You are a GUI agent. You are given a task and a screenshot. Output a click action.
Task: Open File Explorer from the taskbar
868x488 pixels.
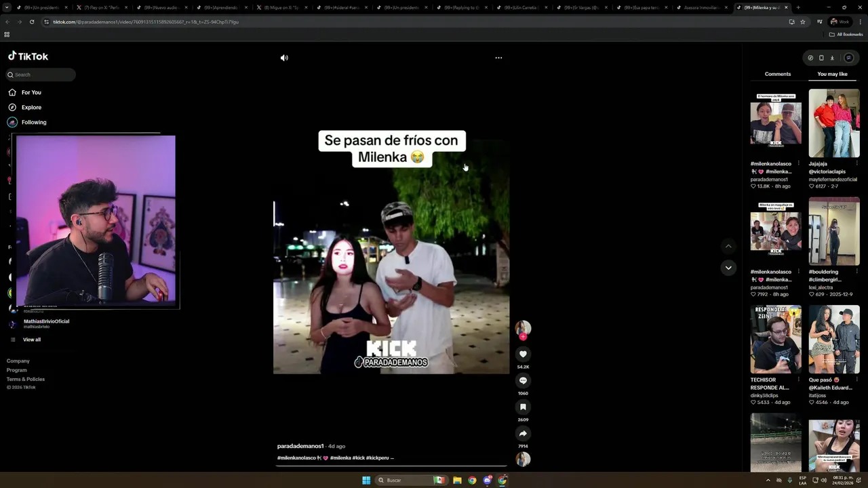pyautogui.click(x=457, y=480)
